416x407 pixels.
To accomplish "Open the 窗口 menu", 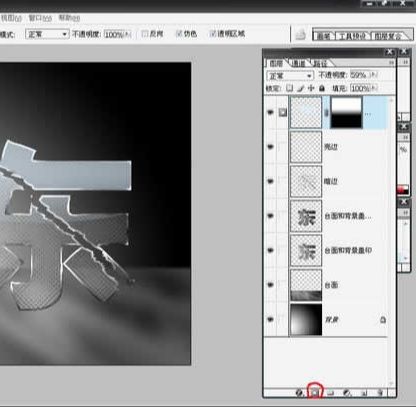I will pos(40,18).
